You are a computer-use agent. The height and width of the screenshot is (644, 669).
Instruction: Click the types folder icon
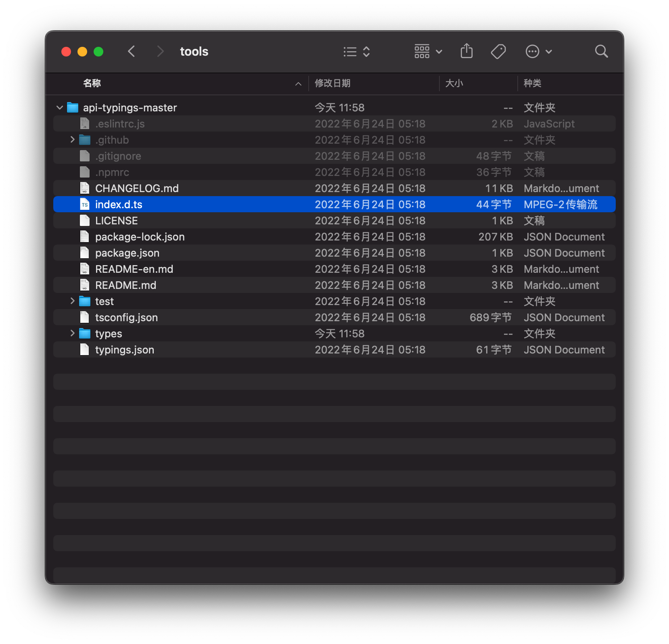[85, 333]
